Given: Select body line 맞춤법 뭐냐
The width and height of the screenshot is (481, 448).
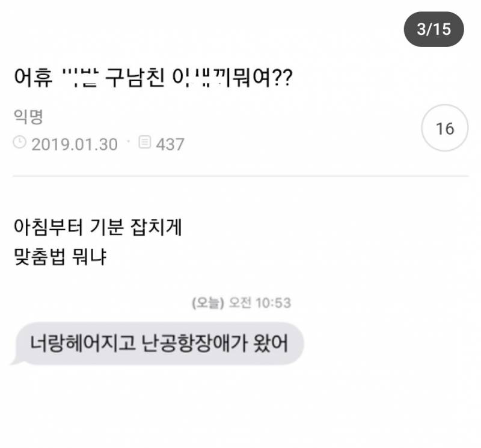Looking at the screenshot, I should [60, 257].
